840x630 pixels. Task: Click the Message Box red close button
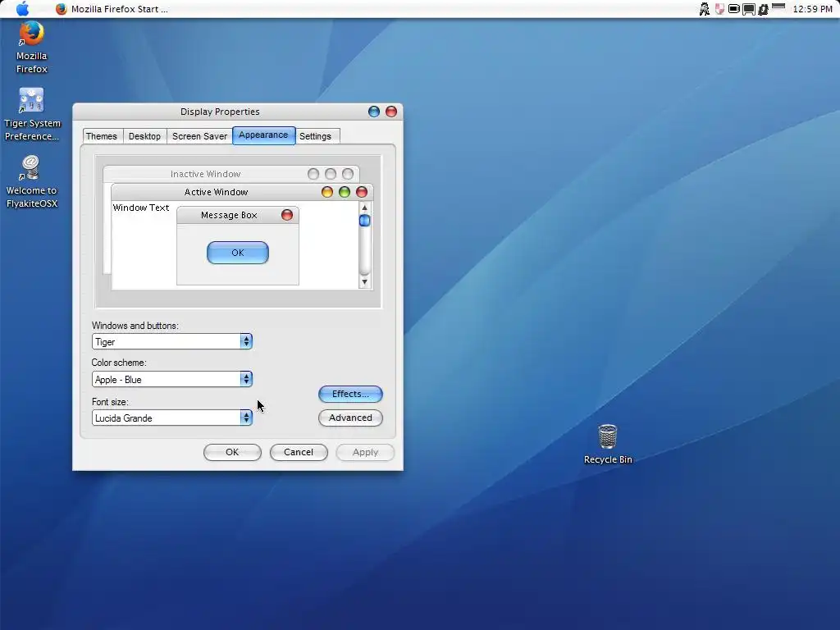click(287, 215)
